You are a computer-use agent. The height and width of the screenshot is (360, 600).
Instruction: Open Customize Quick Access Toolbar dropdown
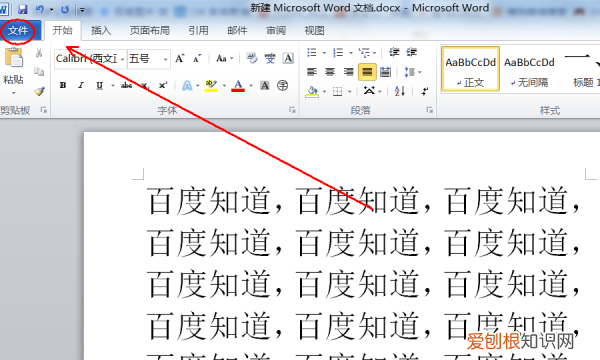pos(82,10)
